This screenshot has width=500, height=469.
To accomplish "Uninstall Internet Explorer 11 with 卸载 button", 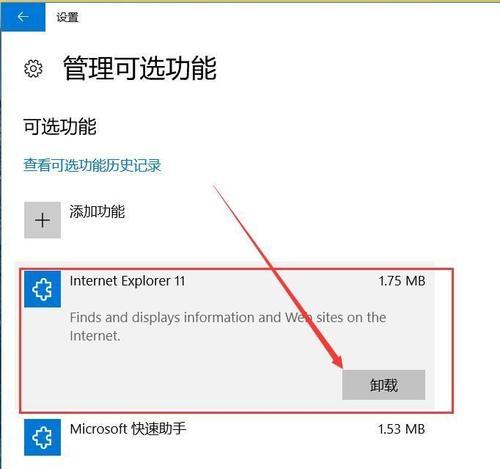I will pos(384,385).
